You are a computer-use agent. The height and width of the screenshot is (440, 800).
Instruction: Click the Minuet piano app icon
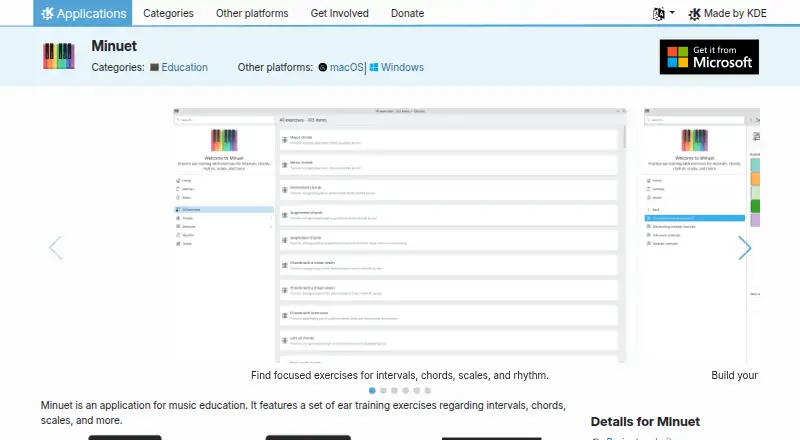59,56
